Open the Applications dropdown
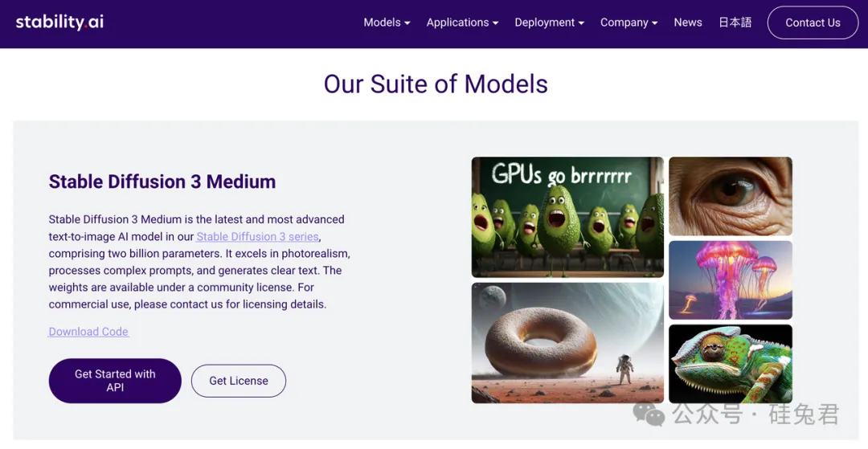868x449 pixels. pyautogui.click(x=462, y=22)
